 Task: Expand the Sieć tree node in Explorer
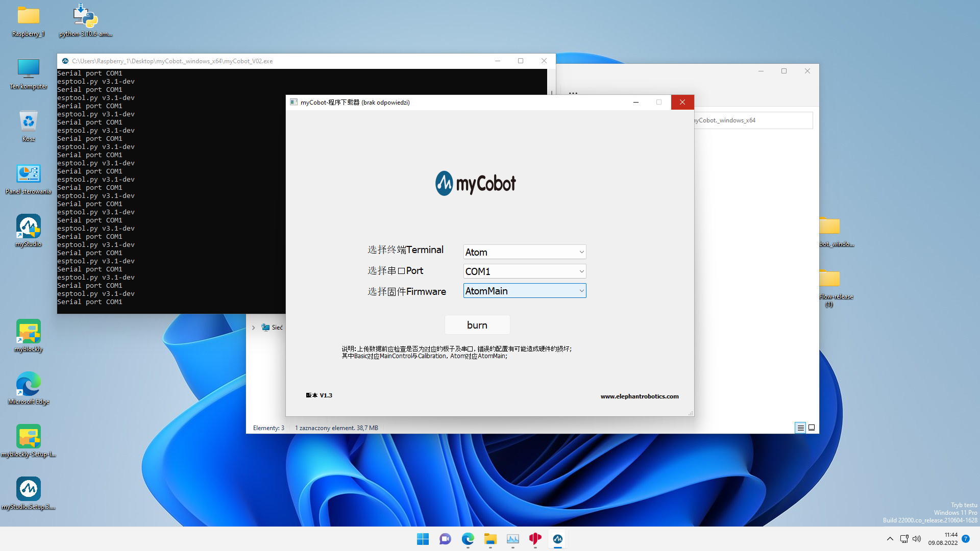click(x=254, y=328)
